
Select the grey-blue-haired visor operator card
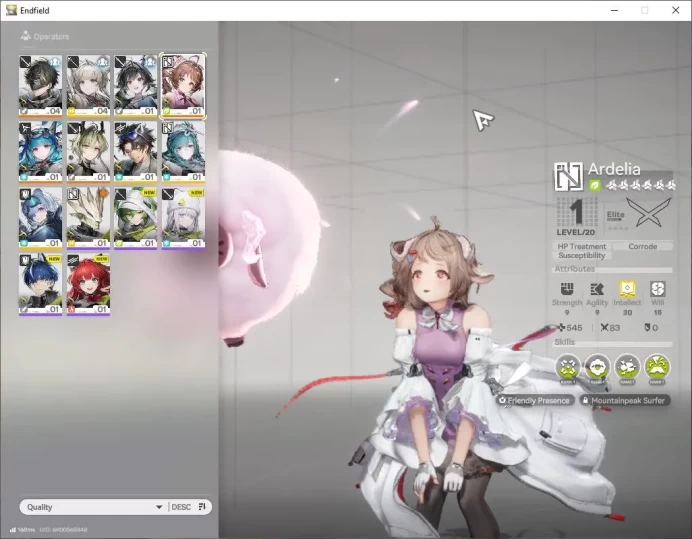point(40,218)
